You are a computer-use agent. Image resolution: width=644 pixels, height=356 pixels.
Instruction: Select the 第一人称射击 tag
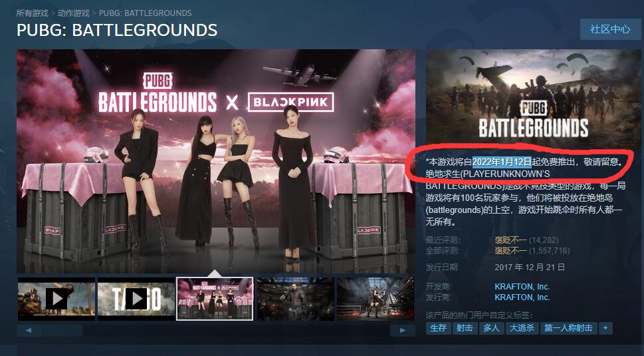coord(568,328)
